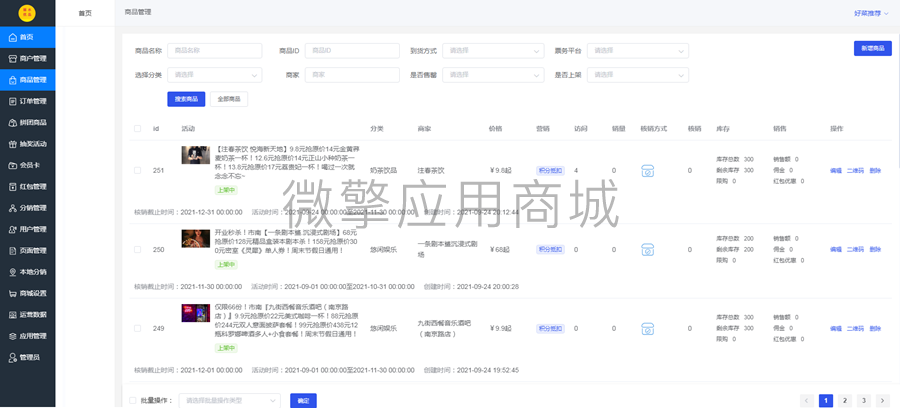Go to page 2 in the pagination
The width and height of the screenshot is (900, 408).
point(845,401)
